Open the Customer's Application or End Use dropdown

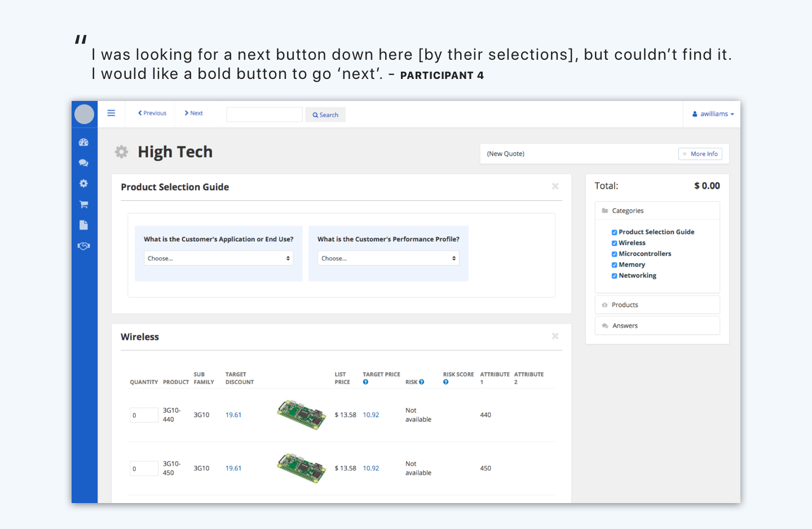(218, 258)
